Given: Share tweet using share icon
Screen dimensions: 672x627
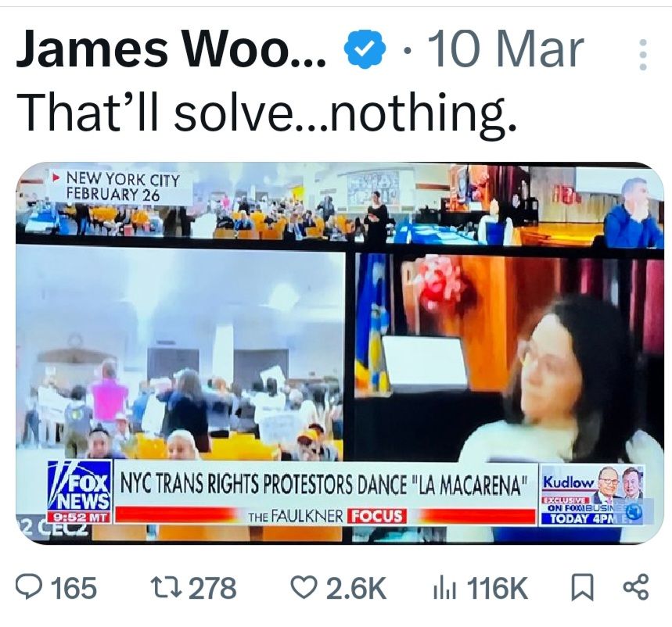Looking at the screenshot, I should point(637,588).
